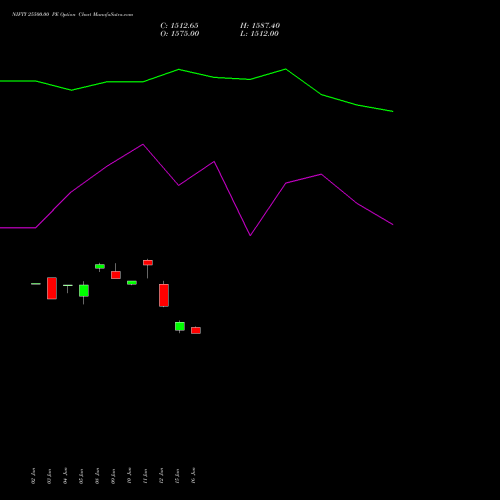500x500 pixels.
Task: Click the large red candle above 03 Jun
Action: click(52, 288)
